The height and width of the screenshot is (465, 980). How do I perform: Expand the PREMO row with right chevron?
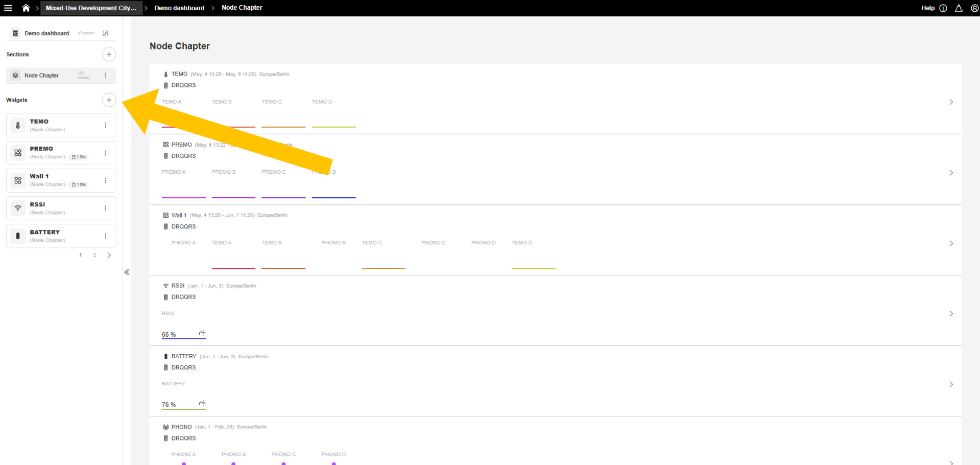(951, 173)
